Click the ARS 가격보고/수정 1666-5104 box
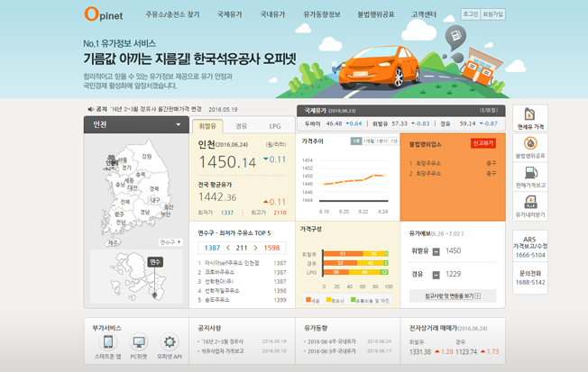Viewport: 588px width, 372px height. [530, 248]
